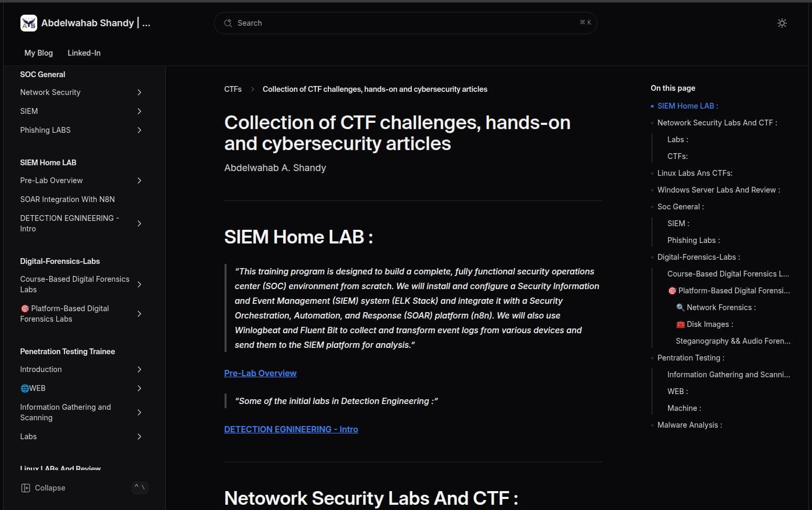Click magnifier icon next to Network Forensics
This screenshot has height=510, width=812.
680,307
